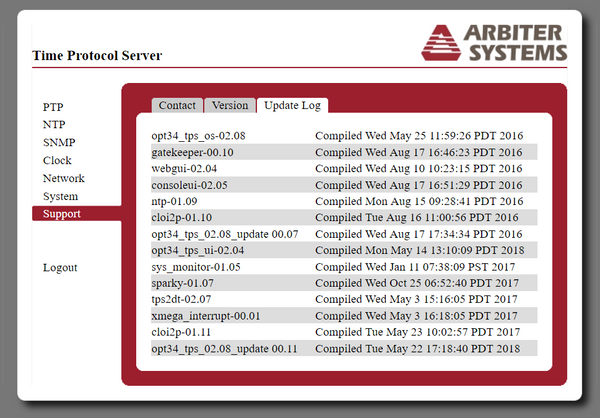Switch to the Contact tab
The height and width of the screenshot is (418, 600).
[x=177, y=105]
